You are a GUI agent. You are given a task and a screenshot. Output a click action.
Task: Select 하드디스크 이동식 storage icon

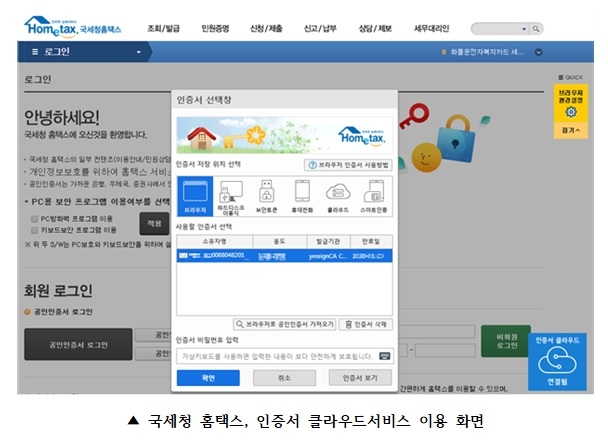(230, 196)
